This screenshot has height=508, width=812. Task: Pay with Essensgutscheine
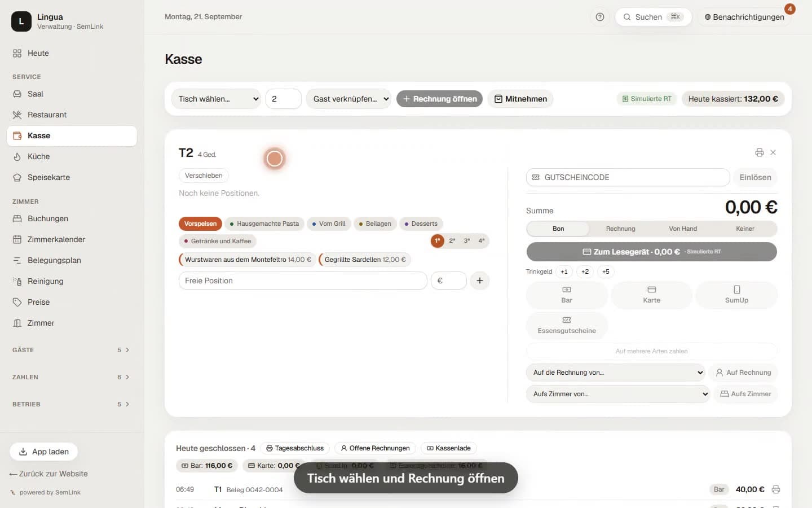coord(567,325)
